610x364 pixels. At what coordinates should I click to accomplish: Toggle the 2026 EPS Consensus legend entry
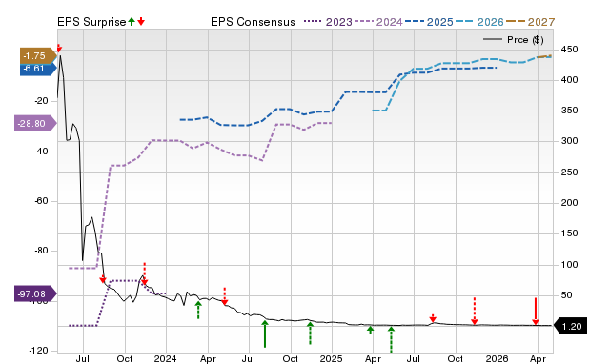pos(479,22)
